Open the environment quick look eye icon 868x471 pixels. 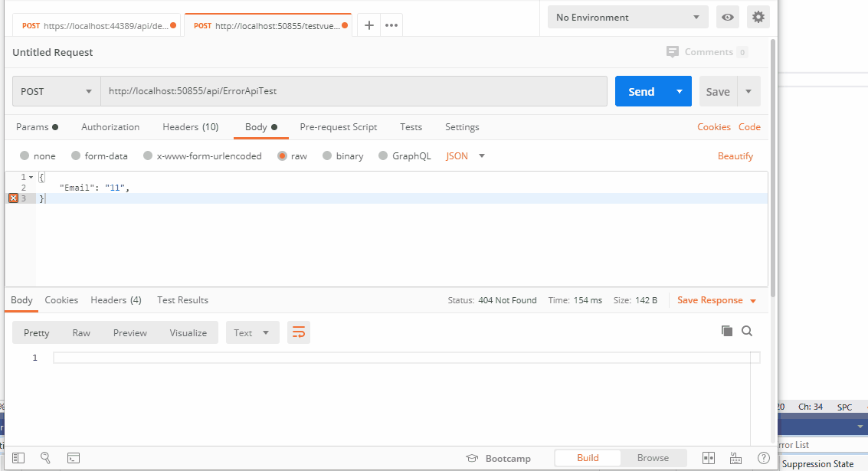(727, 16)
